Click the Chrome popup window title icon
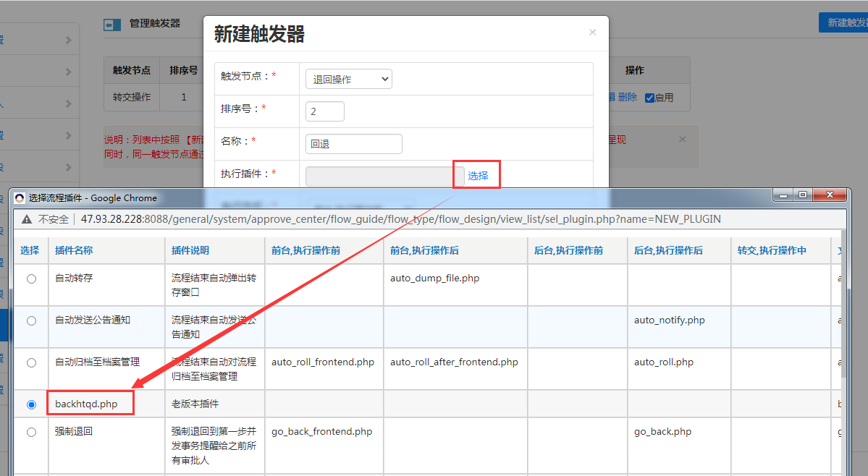 coord(20,198)
